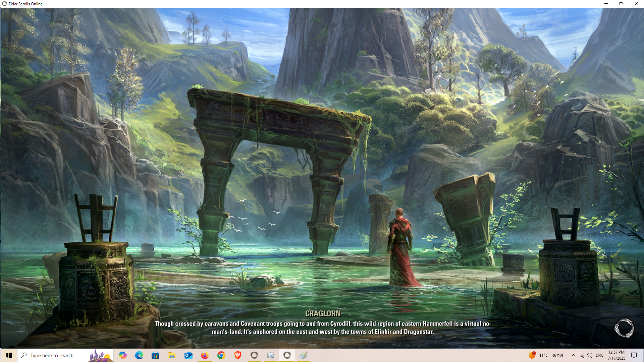
Task: Show hidden system tray icons
Action: point(574,355)
